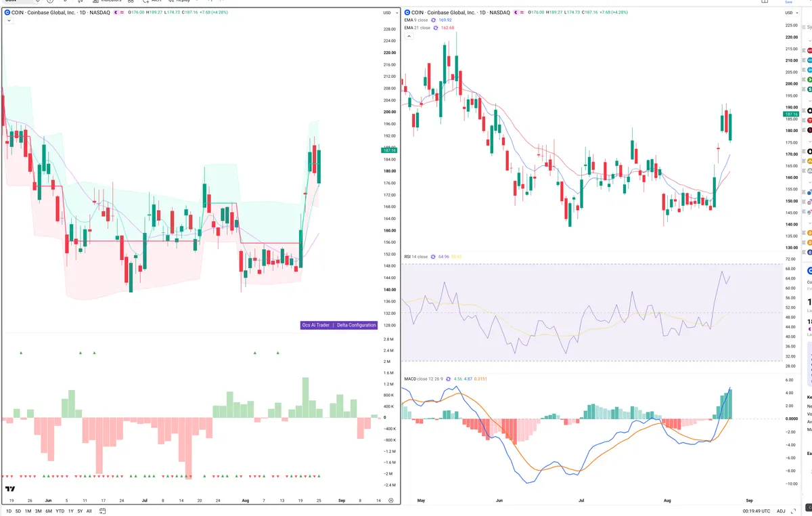Click approximate-data icon beside left chart title
Screen dimensions: 812x516
click(123, 12)
